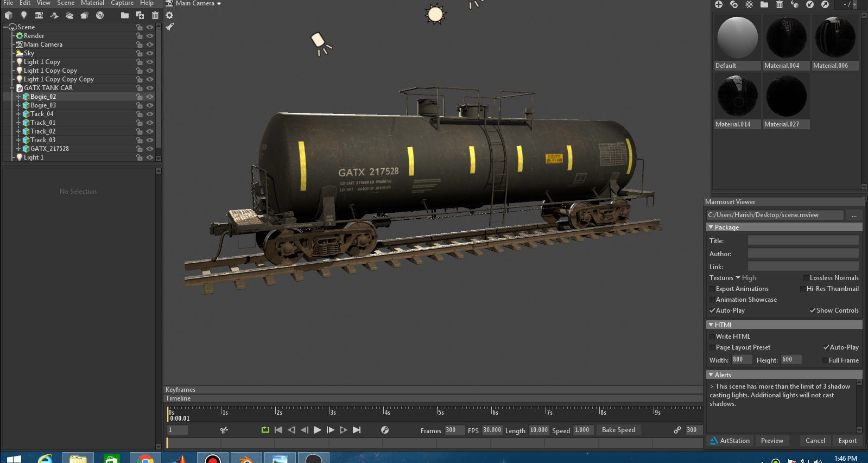Screen dimensions: 868x463
Task: Click the Bake Speed button
Action: [618, 430]
